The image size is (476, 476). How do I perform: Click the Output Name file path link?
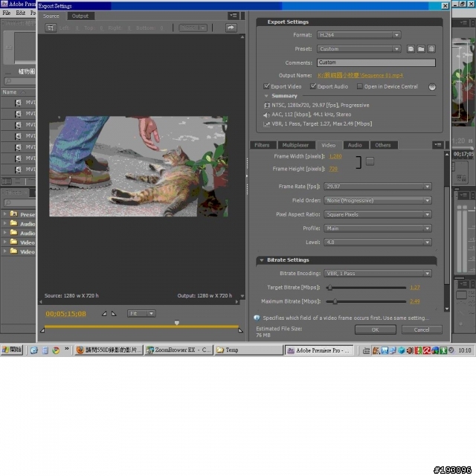click(360, 75)
